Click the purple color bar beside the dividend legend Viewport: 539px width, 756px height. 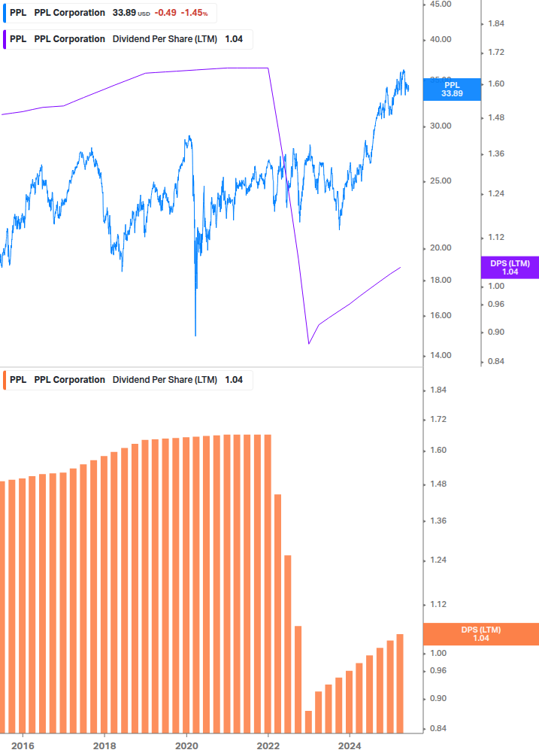pyautogui.click(x=5, y=40)
